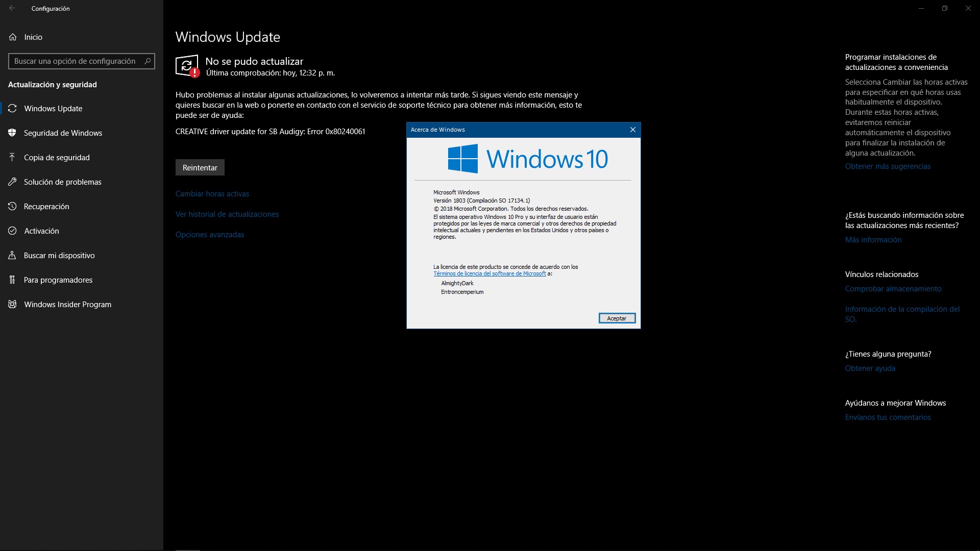980x551 pixels.
Task: Go to Inicio settings home
Action: [x=82, y=37]
